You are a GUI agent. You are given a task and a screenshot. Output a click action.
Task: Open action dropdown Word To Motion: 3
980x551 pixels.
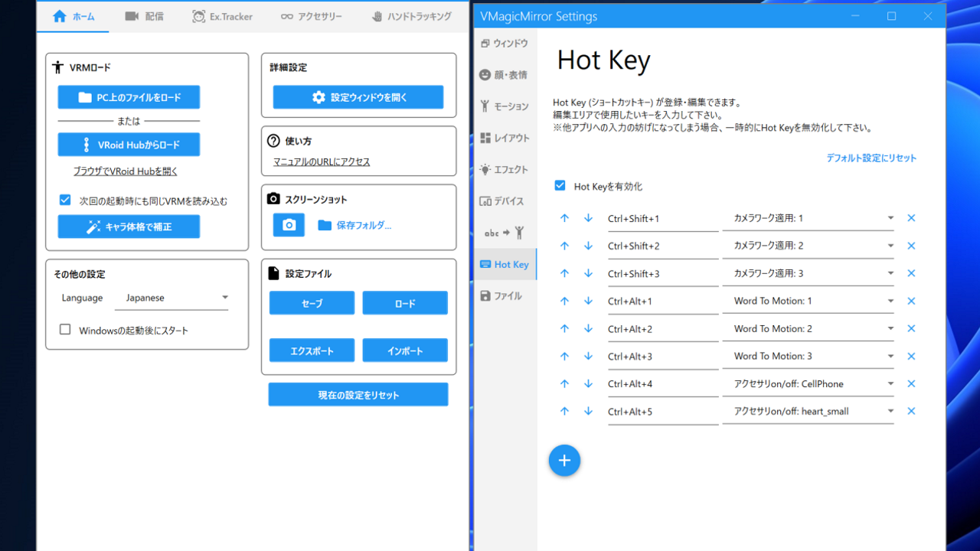click(808, 357)
